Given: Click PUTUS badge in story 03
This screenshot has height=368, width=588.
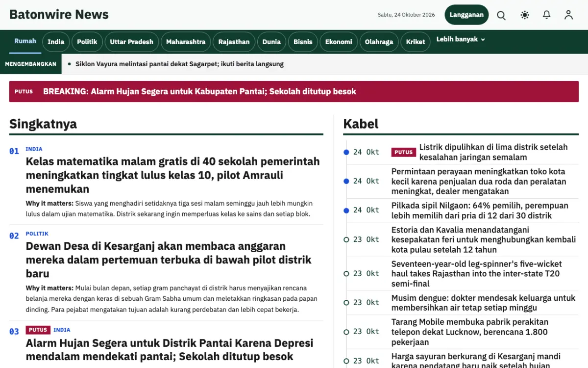Looking at the screenshot, I should point(38,330).
